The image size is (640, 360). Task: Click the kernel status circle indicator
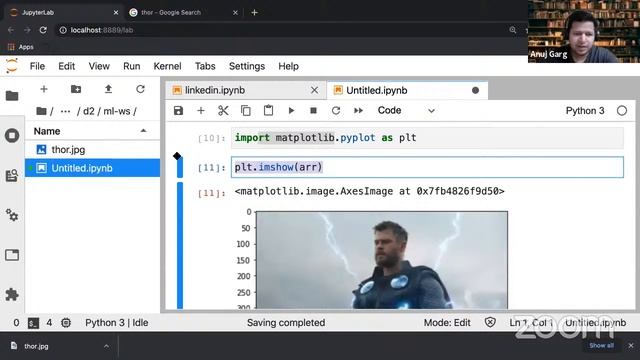pos(622,111)
